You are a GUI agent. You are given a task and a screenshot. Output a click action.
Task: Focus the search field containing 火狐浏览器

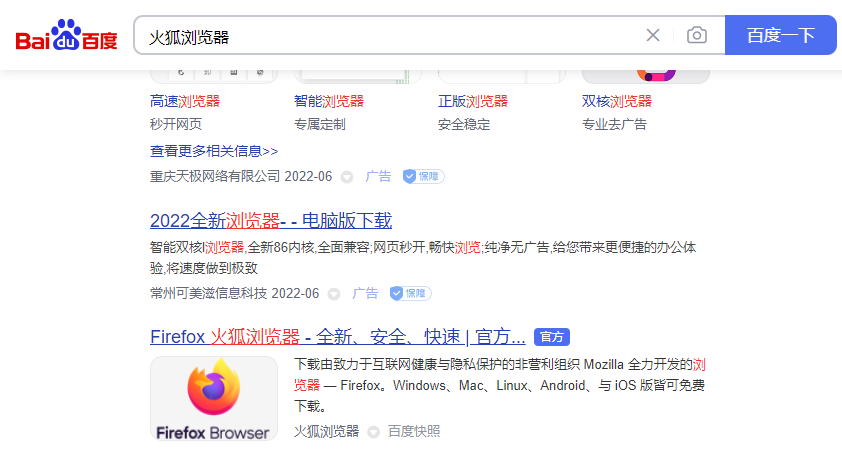pos(390,36)
